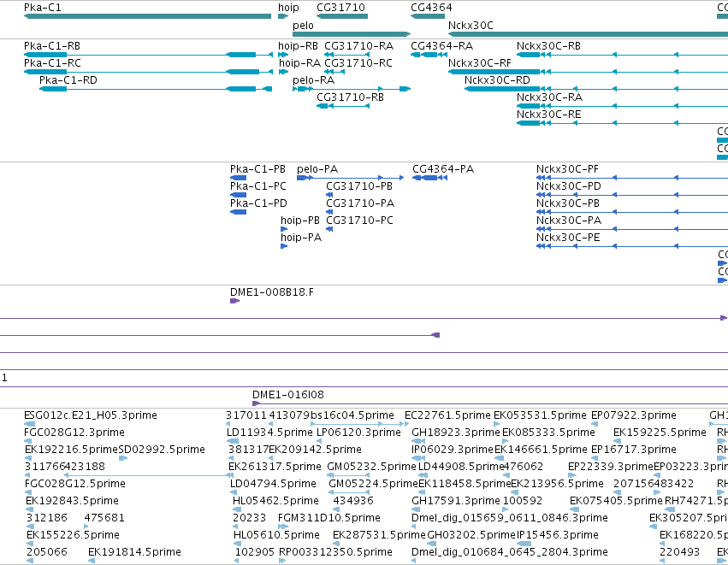Screen dimensions: 728x565
Task: Click the hoip gene label
Action: 288,8
